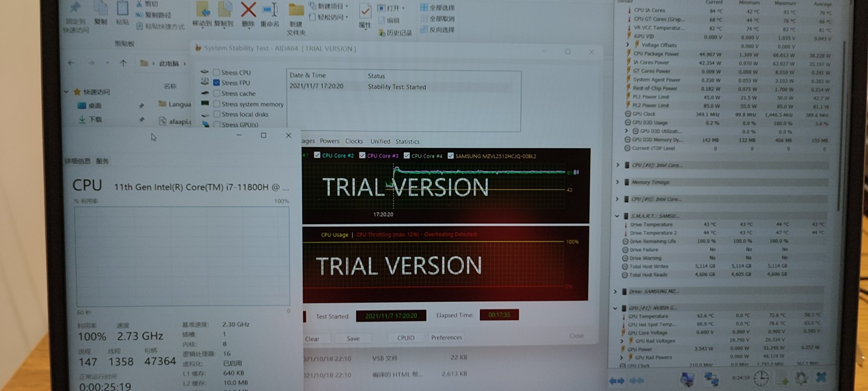Click New Item dropdown in Explorer ribbon
Screen dimensions: 868x391
point(330,6)
